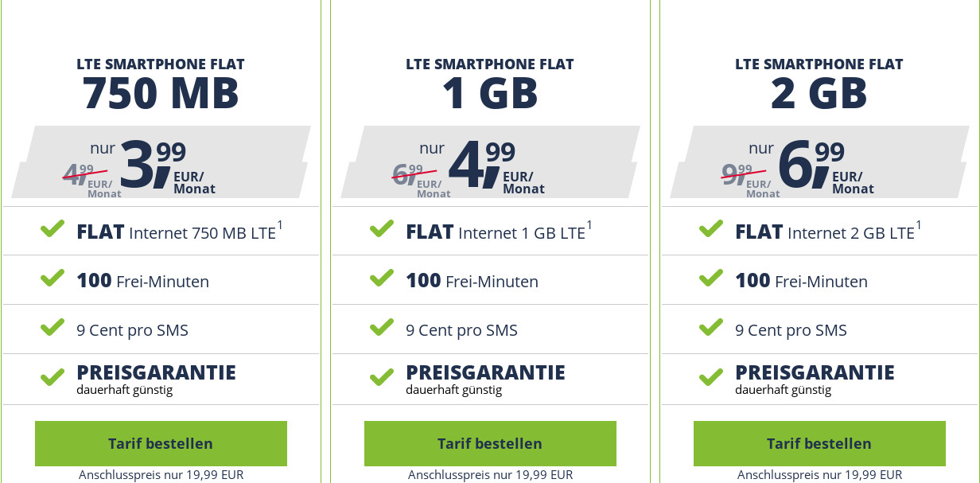Click Anschlusspreis nur 19,99 EUR under 2 GB
The height and width of the screenshot is (483, 980).
coord(819,475)
